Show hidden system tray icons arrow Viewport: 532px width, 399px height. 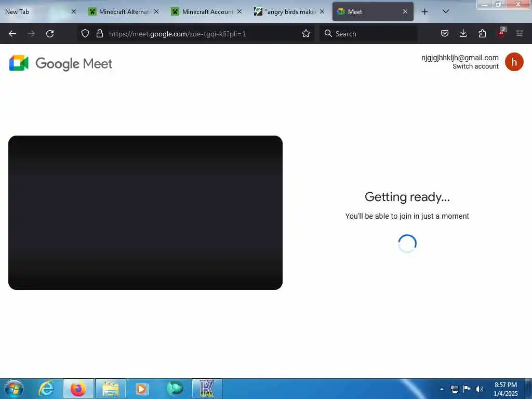pos(442,389)
